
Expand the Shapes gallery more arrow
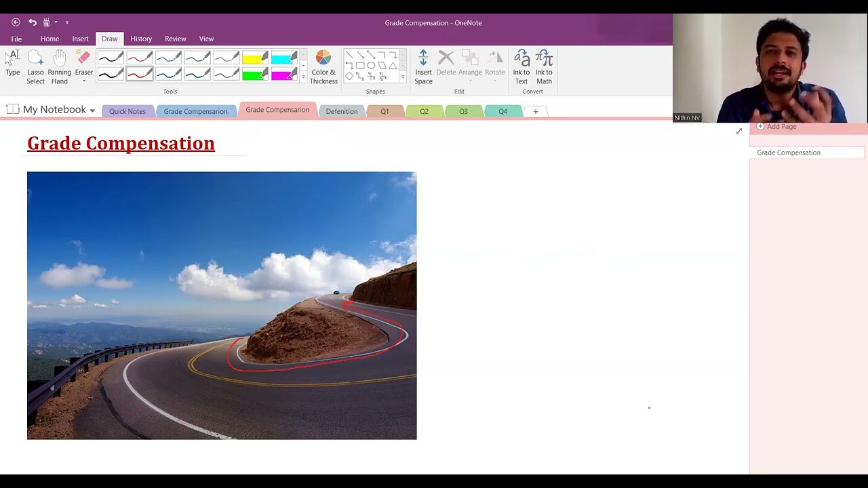pos(403,77)
